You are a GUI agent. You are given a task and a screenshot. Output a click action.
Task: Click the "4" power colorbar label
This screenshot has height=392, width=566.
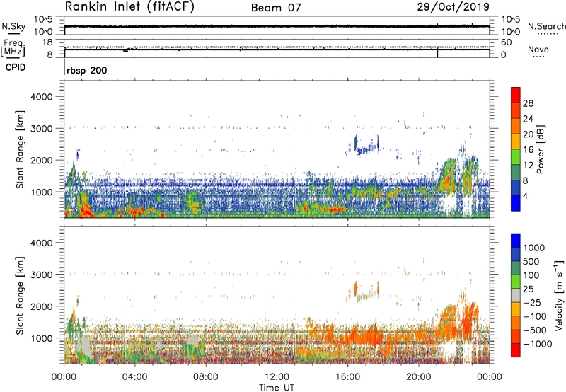coord(526,196)
